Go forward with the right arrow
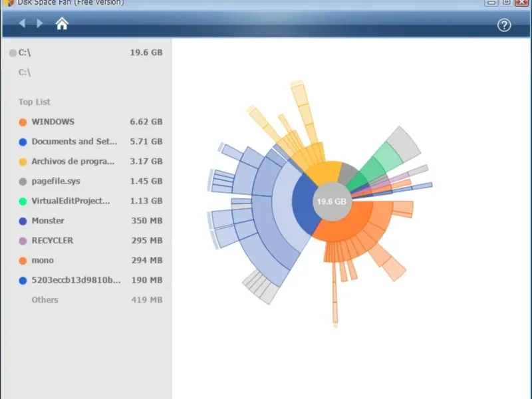This screenshot has height=399, width=532. [40, 23]
